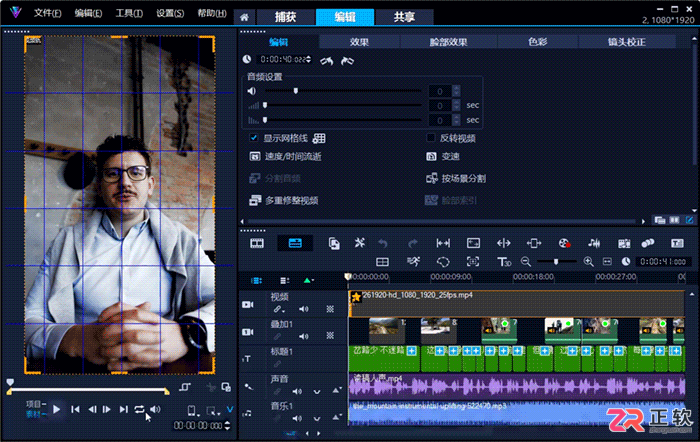700x442 pixels.
Task: Open the 3D title editor icon
Action: tap(504, 262)
